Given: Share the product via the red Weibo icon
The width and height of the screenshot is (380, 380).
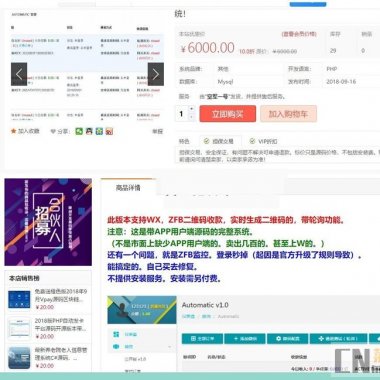Looking at the screenshot, I should click(109, 131).
